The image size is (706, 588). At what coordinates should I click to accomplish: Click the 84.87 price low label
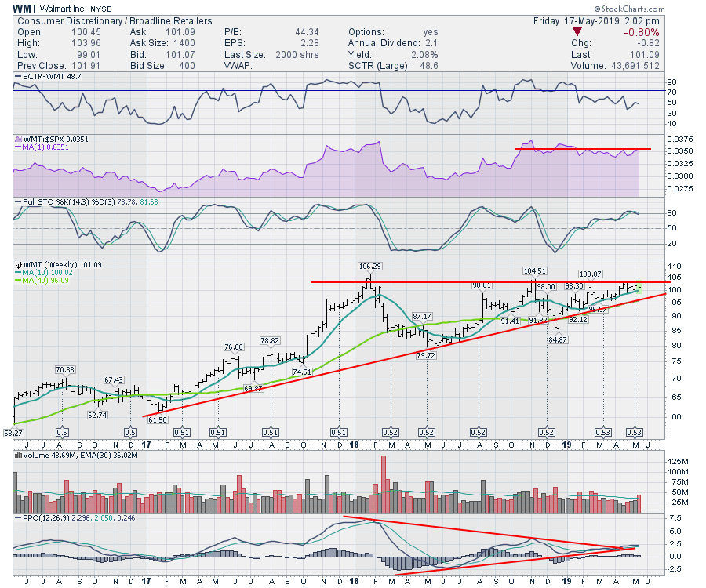click(558, 339)
